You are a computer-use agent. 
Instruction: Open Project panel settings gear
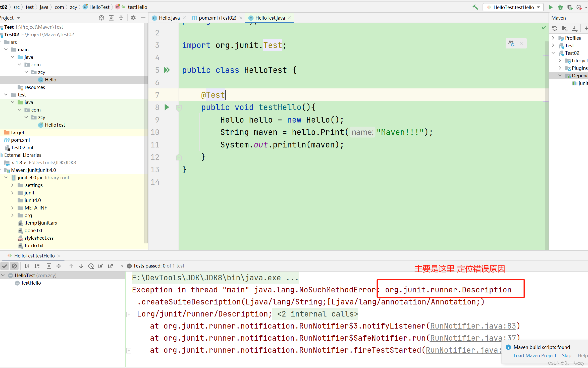coord(133,18)
